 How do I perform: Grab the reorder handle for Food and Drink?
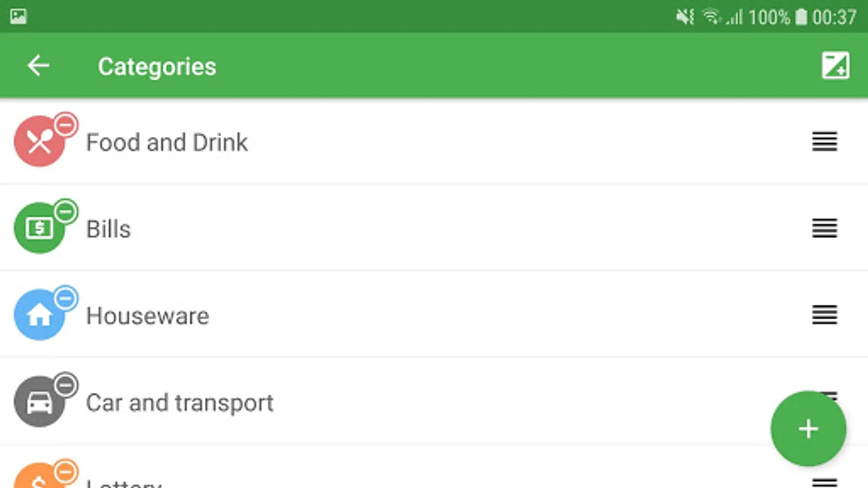pyautogui.click(x=825, y=142)
